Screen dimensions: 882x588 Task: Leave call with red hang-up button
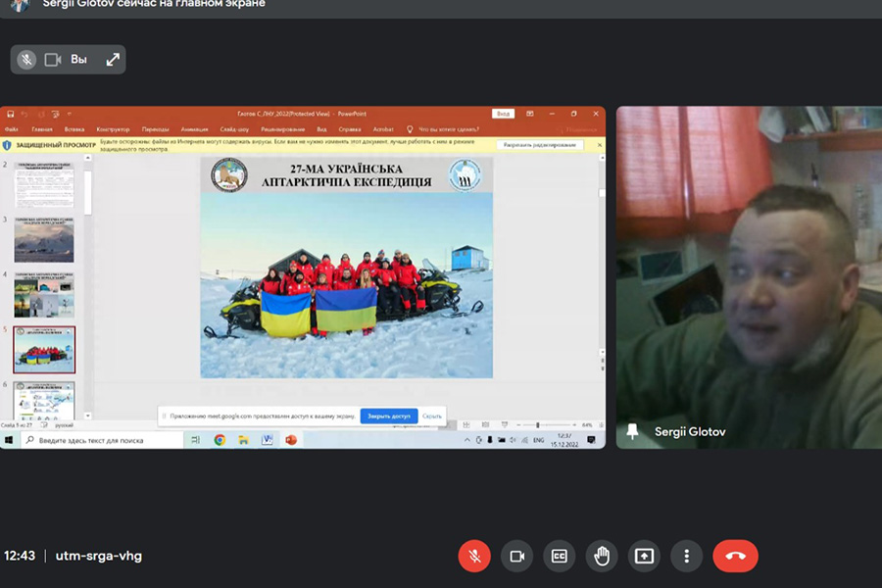735,556
